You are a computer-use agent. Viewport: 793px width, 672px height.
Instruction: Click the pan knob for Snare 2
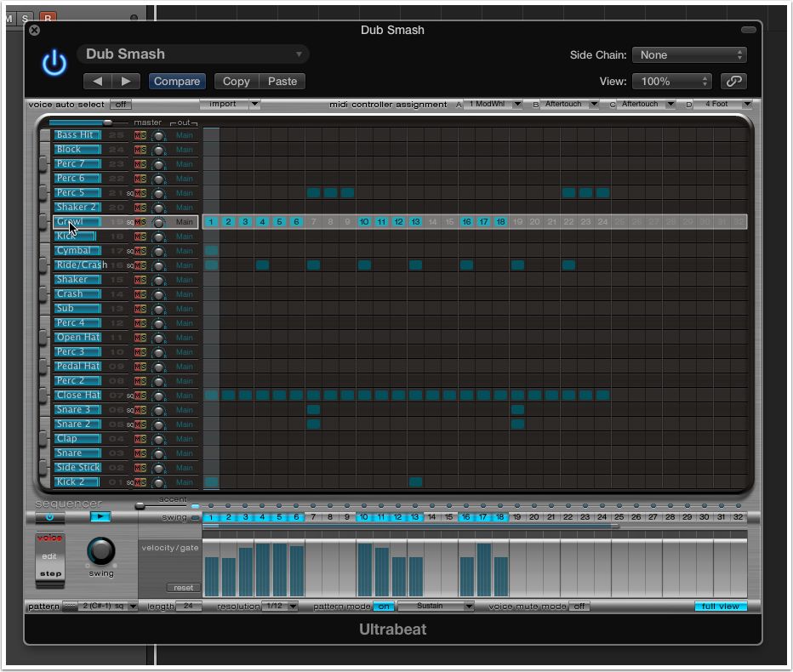coord(159,424)
